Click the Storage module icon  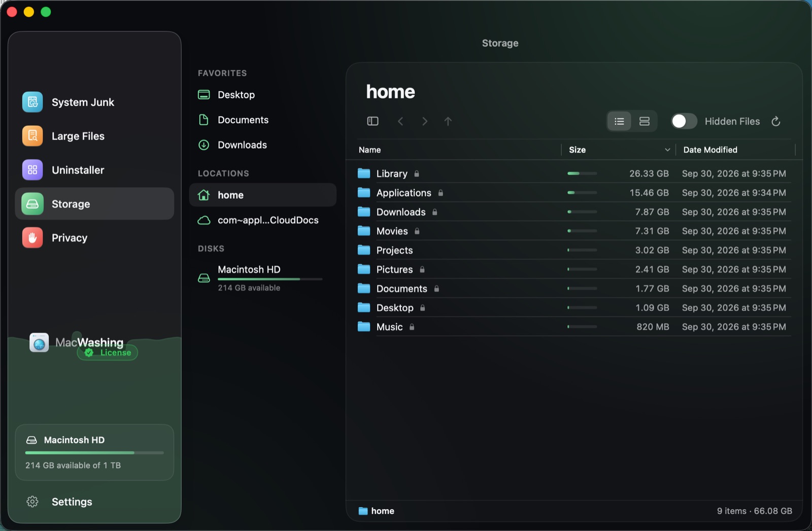[x=32, y=204]
